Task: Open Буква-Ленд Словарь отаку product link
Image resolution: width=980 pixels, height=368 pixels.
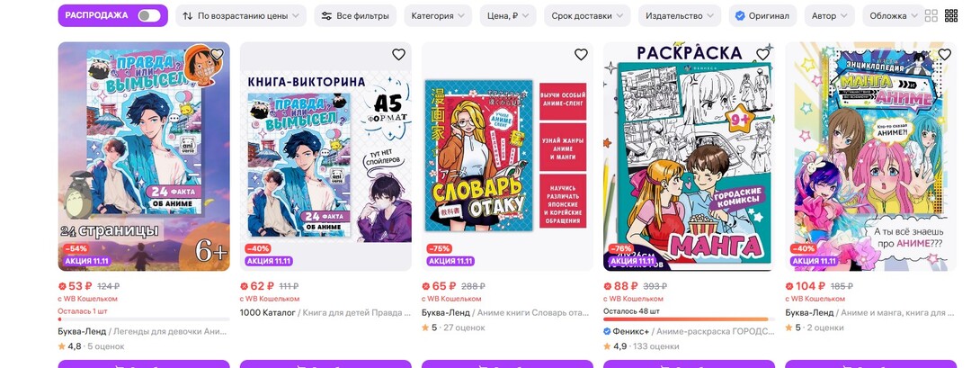Action: [x=505, y=312]
